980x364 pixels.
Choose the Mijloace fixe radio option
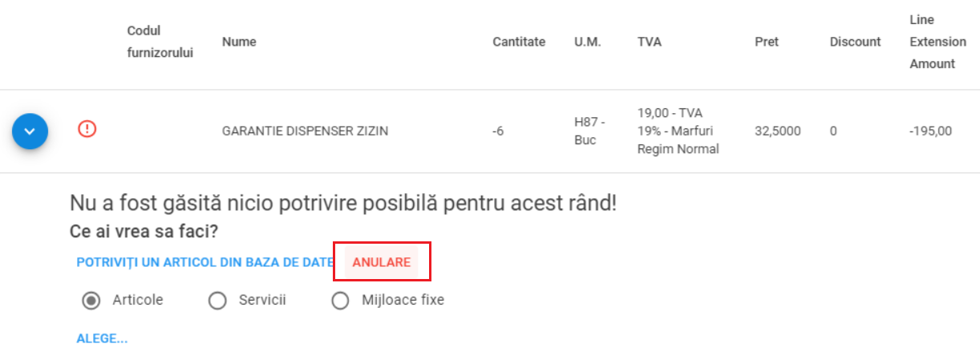[x=341, y=301]
